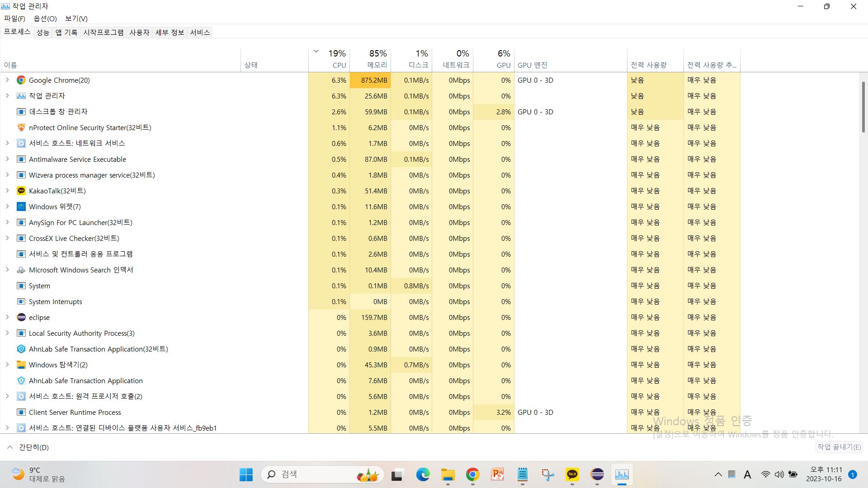This screenshot has width=868, height=488.
Task: Select CrossEX Live Checker(32비트) row
Action: [370, 238]
